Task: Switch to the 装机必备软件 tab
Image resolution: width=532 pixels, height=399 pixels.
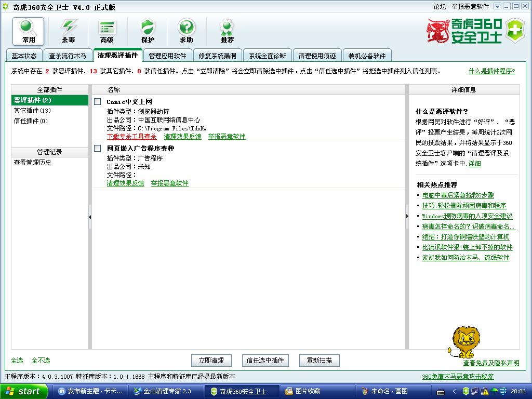Action: pos(367,56)
